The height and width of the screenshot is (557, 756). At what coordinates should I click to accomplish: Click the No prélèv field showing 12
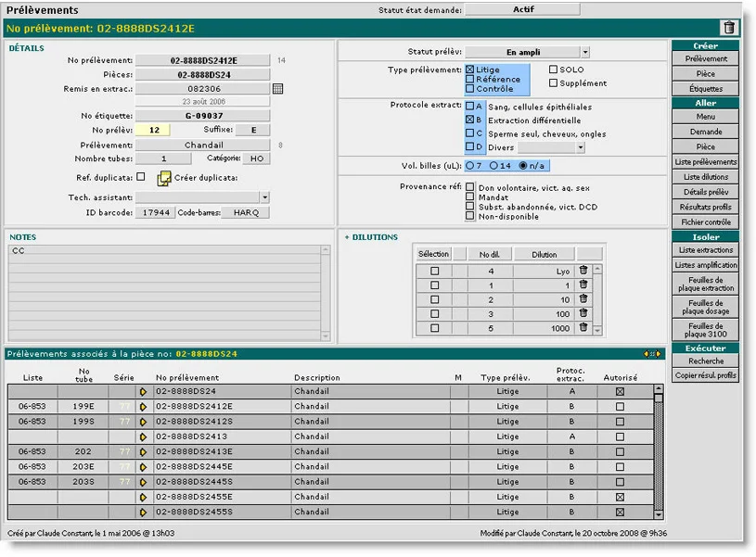point(154,130)
